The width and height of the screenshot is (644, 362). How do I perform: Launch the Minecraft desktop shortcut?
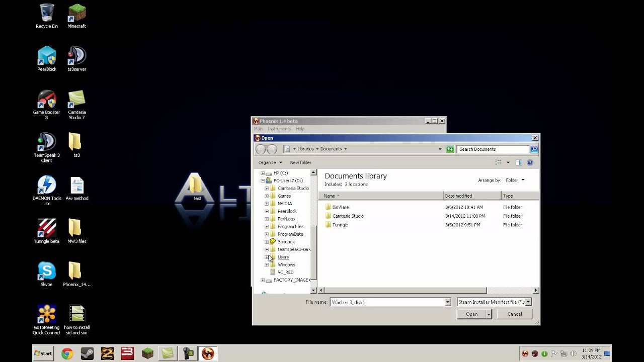[77, 16]
